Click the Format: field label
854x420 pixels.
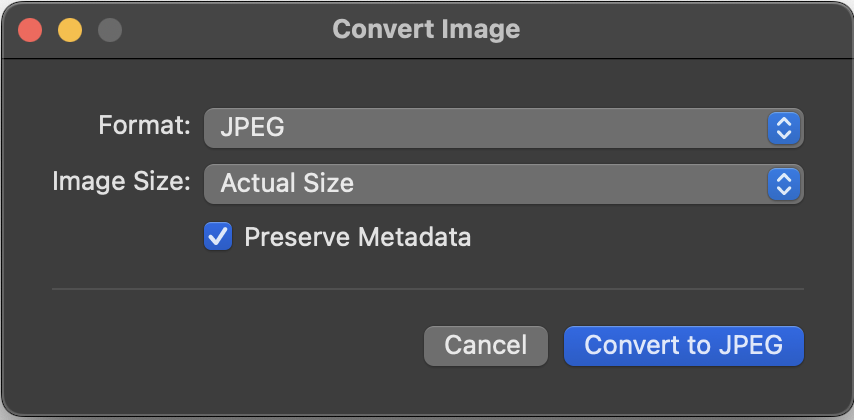[x=144, y=125]
